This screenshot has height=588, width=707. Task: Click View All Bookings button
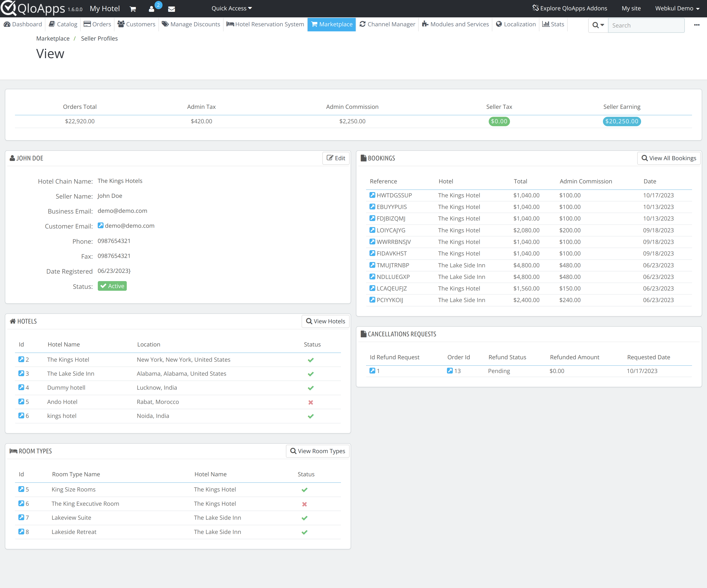(669, 158)
